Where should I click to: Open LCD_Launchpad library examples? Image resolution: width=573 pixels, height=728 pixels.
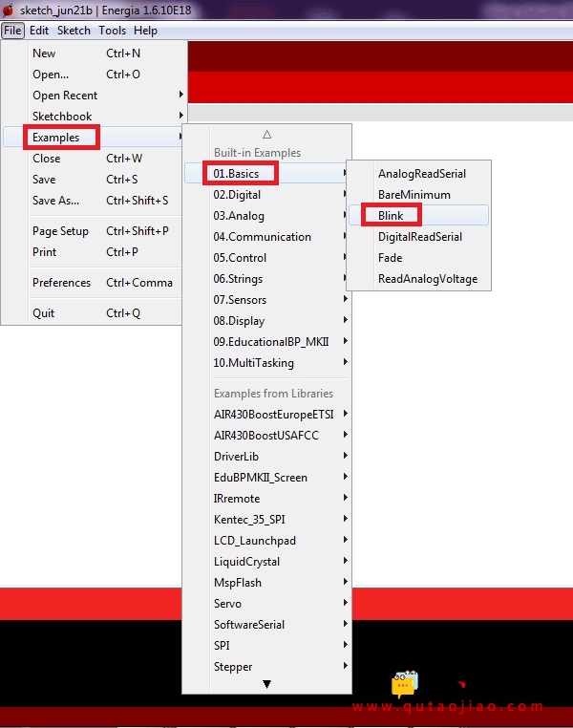(266, 541)
